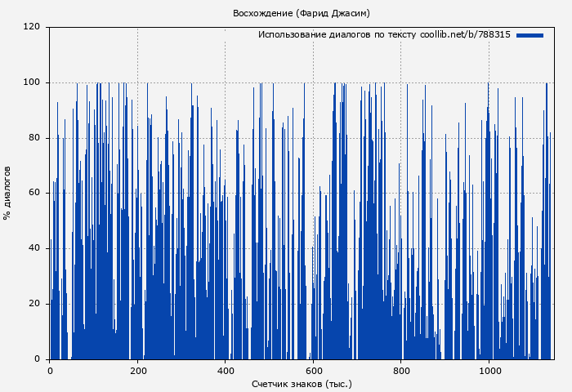Pick the 200 tick on x-axis
The image size is (572, 392).
(x=137, y=370)
